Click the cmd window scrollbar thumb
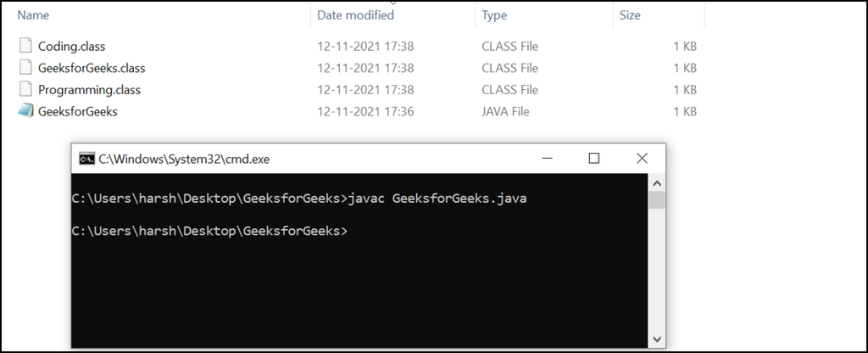 (x=656, y=200)
